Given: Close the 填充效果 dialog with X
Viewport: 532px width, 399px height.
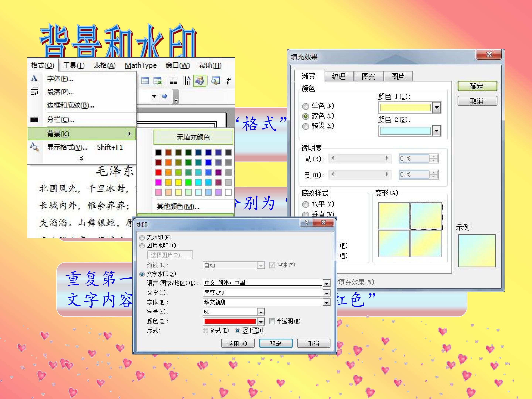Looking at the screenshot, I should coord(489,55).
